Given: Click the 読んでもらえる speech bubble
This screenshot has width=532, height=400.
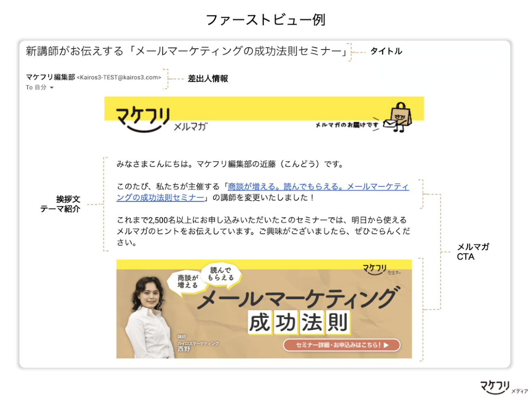Looking at the screenshot, I should pyautogui.click(x=221, y=274).
